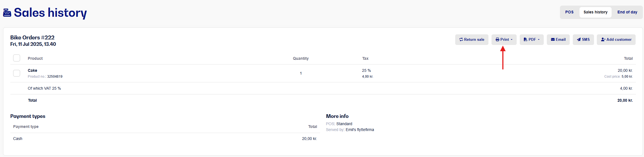This screenshot has width=644, height=157.
Task: Open the PDF dropdown caret
Action: 539,40
